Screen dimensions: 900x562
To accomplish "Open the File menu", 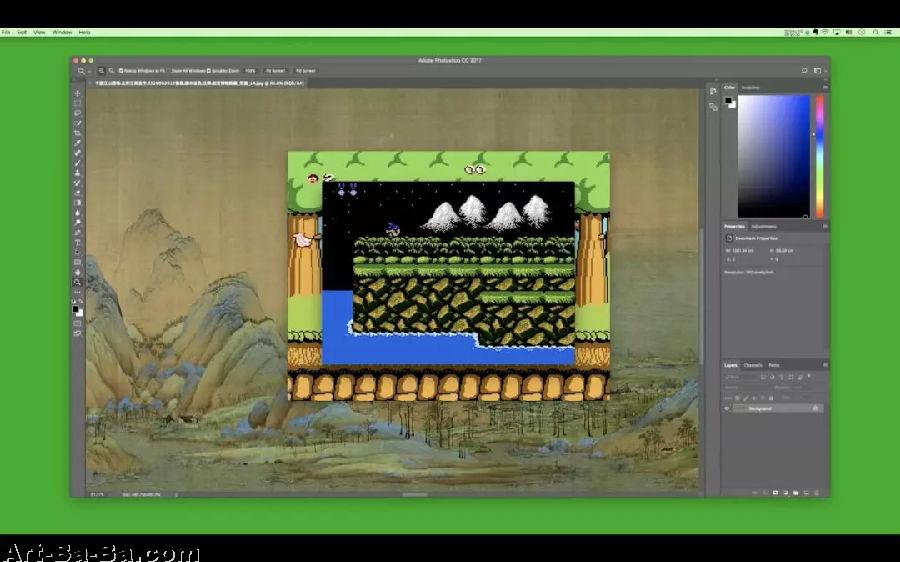I will pos(6,32).
